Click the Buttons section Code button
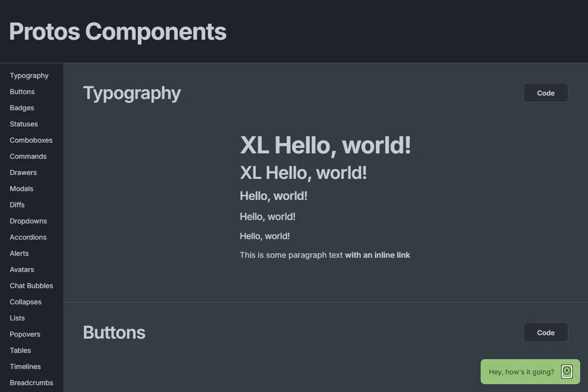This screenshot has width=588, height=392. (x=545, y=333)
